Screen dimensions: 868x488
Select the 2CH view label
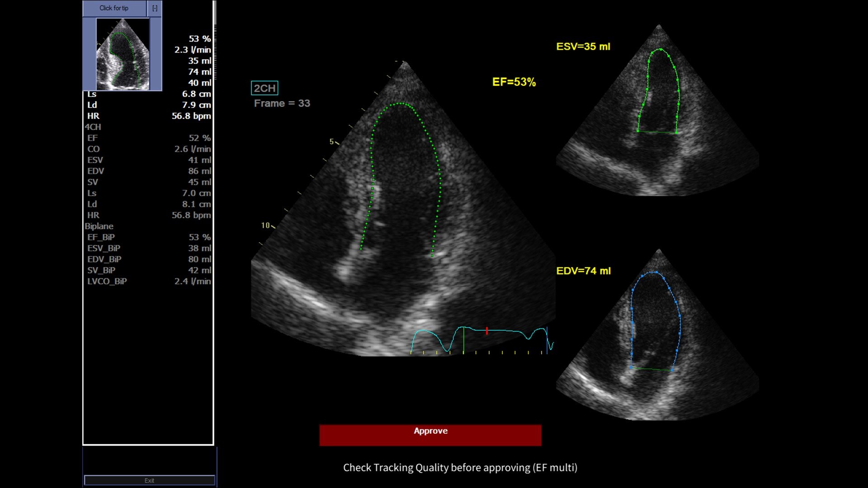point(264,88)
